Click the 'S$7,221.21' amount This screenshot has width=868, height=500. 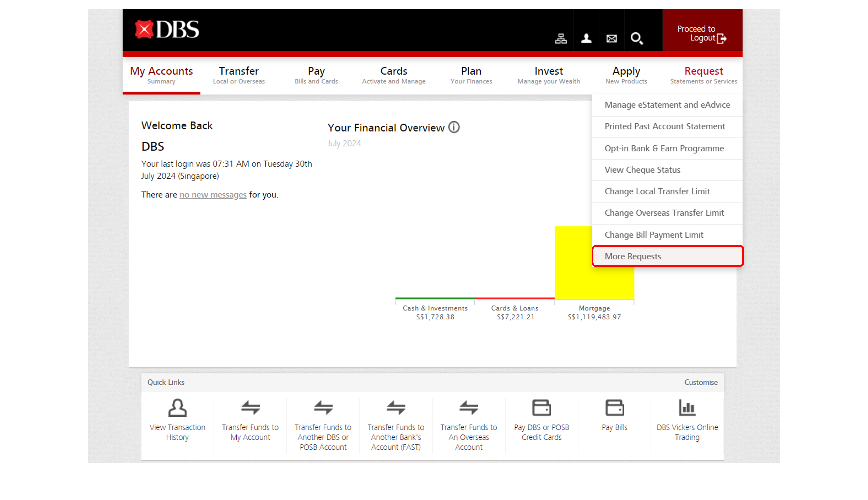[515, 317]
